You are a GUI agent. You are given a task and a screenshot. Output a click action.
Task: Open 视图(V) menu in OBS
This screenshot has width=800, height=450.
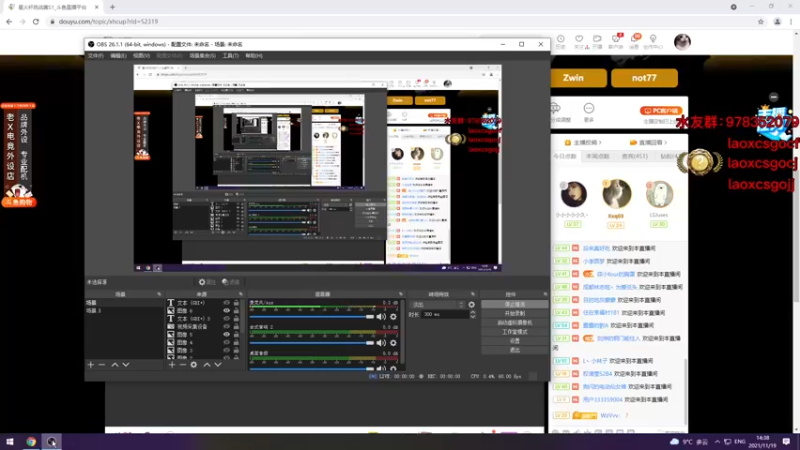(x=141, y=56)
